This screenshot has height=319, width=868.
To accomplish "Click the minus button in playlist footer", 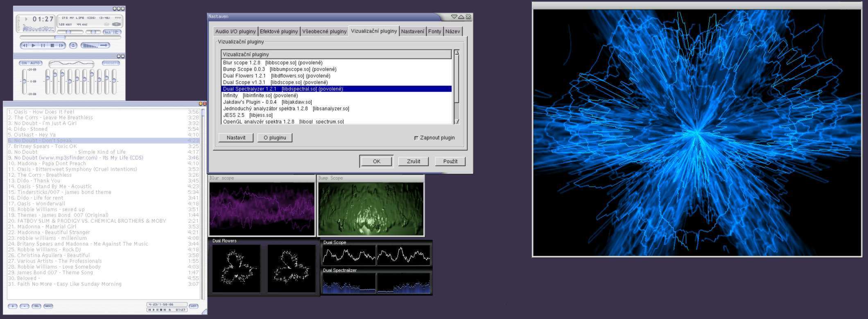I will [x=24, y=306].
